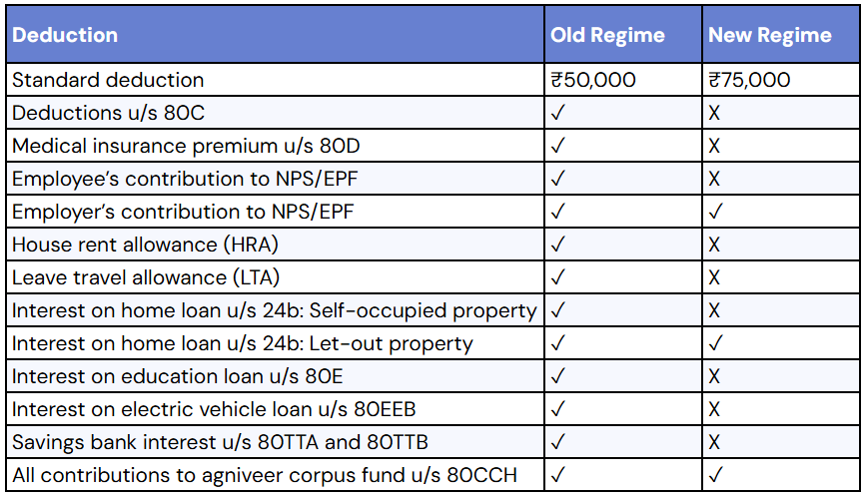Click Old Regime checkmark for electric vehicle loan
Viewport: 868px width, 496px height.
click(x=557, y=409)
